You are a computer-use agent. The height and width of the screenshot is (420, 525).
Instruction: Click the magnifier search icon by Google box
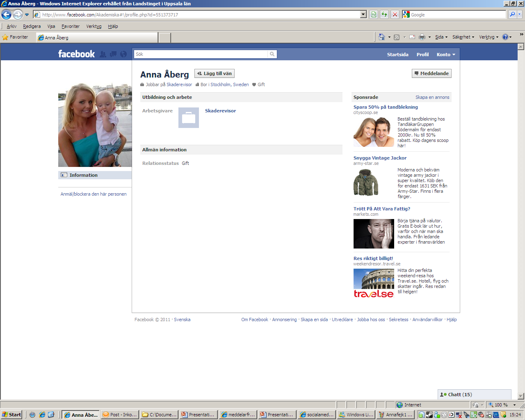pyautogui.click(x=512, y=14)
